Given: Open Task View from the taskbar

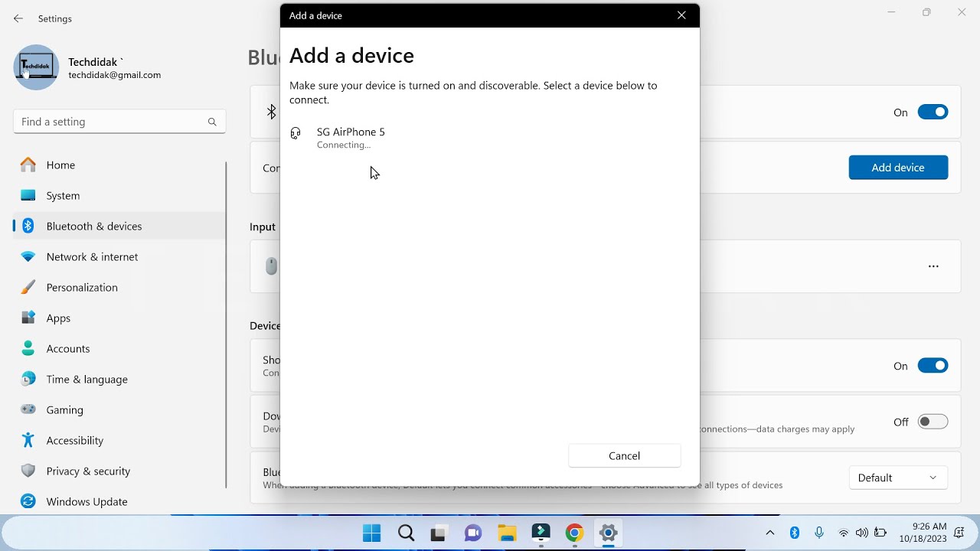Looking at the screenshot, I should (x=438, y=533).
